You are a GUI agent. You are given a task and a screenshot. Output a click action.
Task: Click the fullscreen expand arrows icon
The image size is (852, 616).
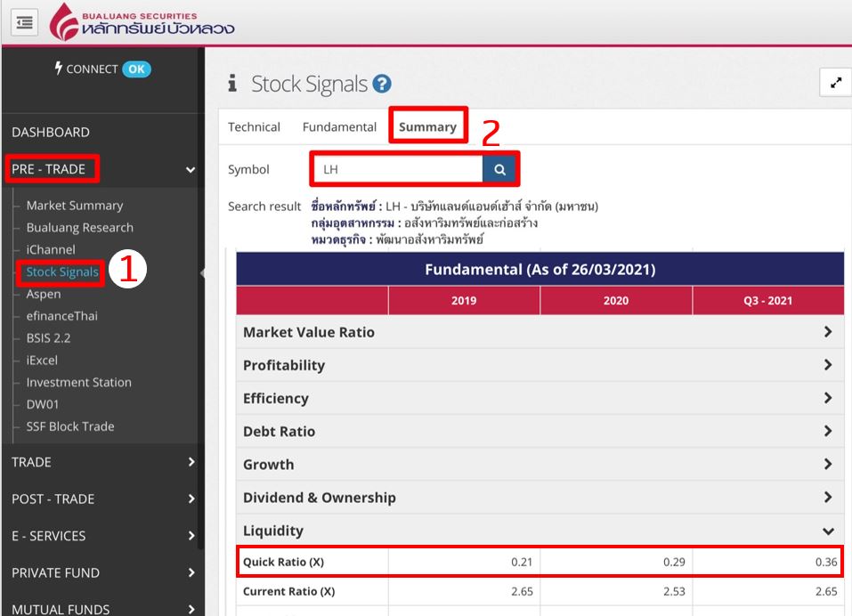coord(835,83)
